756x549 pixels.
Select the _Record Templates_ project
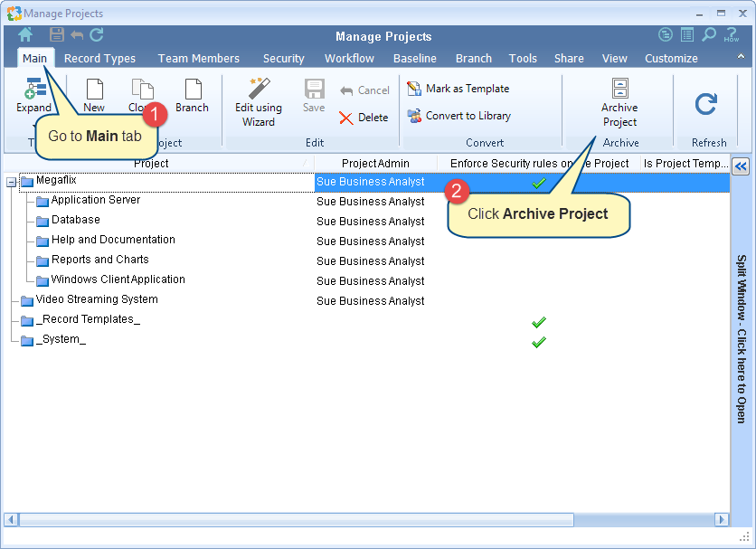[x=89, y=319]
